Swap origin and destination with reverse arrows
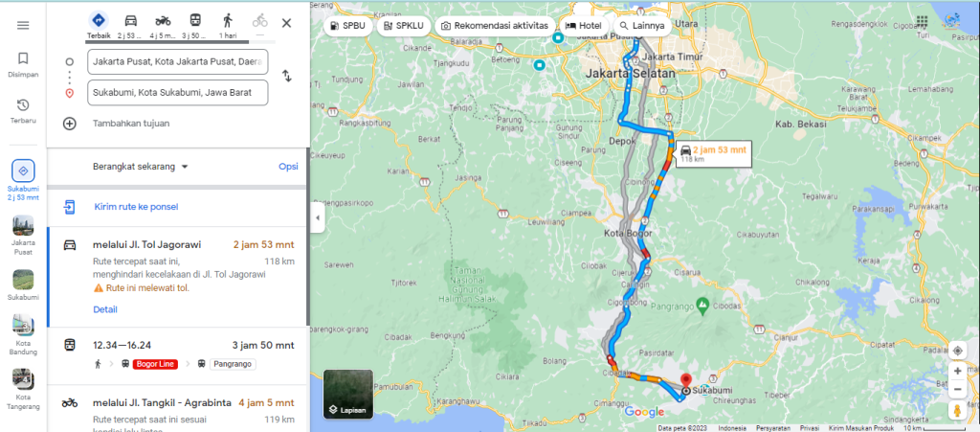Viewport: 980px width, 432px height. 287,76
